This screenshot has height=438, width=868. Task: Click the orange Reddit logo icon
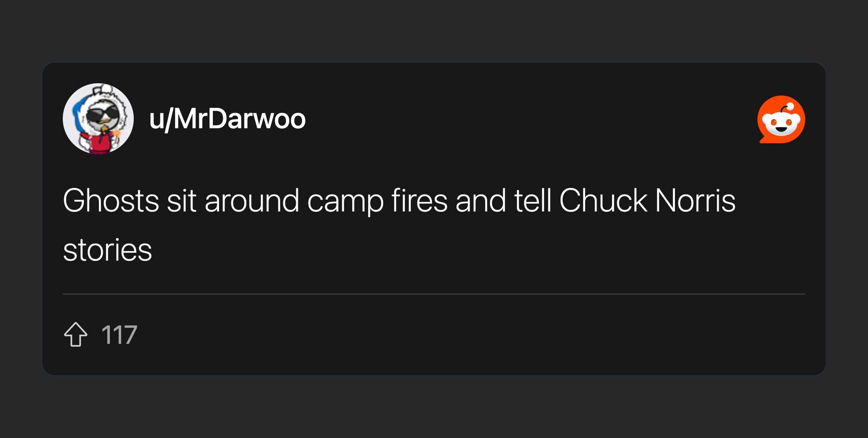pos(781,119)
